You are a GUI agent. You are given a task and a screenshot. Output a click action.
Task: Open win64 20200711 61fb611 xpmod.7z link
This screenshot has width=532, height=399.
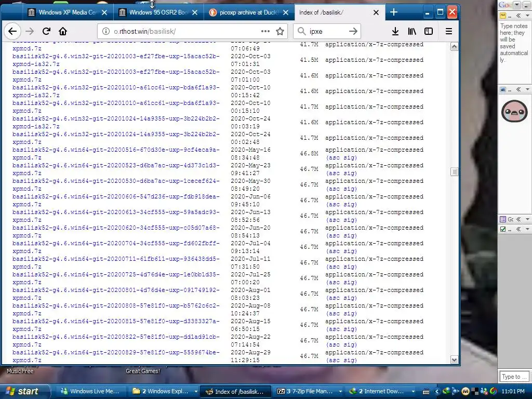116,262
